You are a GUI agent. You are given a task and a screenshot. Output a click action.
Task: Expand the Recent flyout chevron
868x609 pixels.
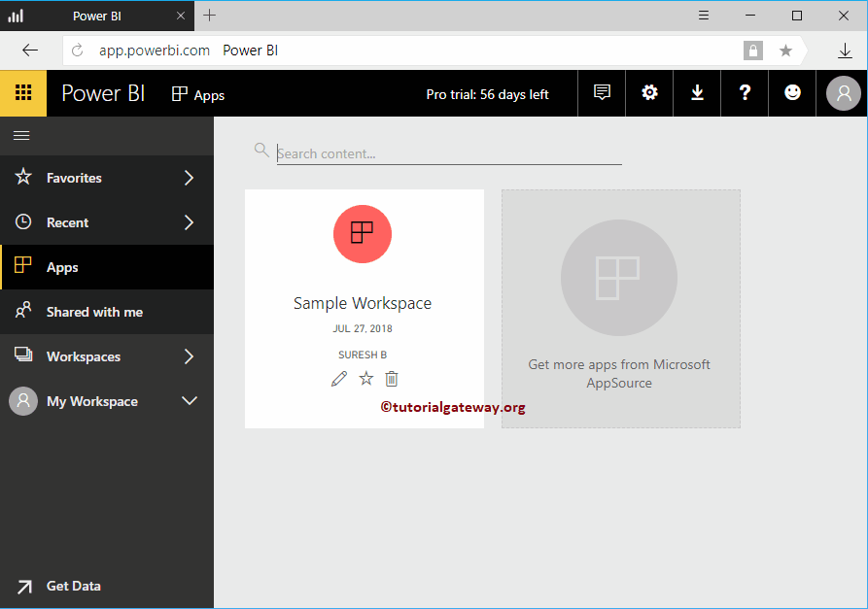[x=189, y=222]
